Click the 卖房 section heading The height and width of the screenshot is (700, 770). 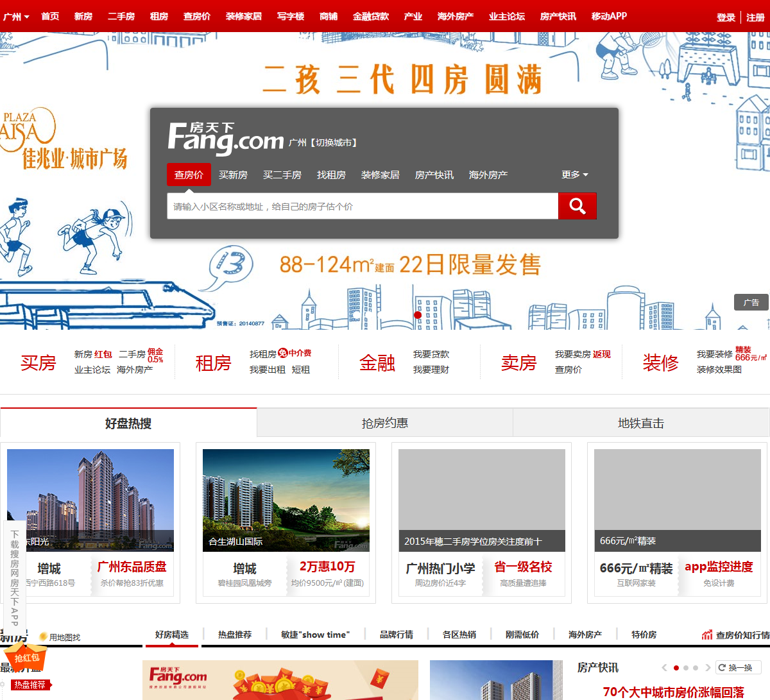coord(518,363)
